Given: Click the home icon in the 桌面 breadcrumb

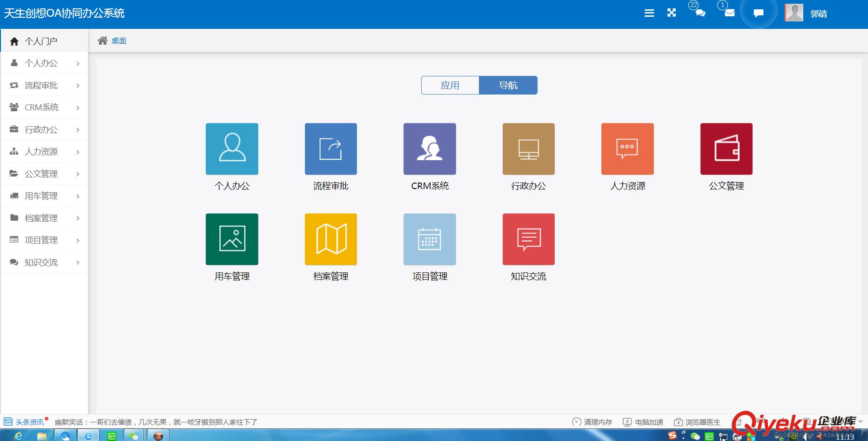Looking at the screenshot, I should tap(102, 41).
